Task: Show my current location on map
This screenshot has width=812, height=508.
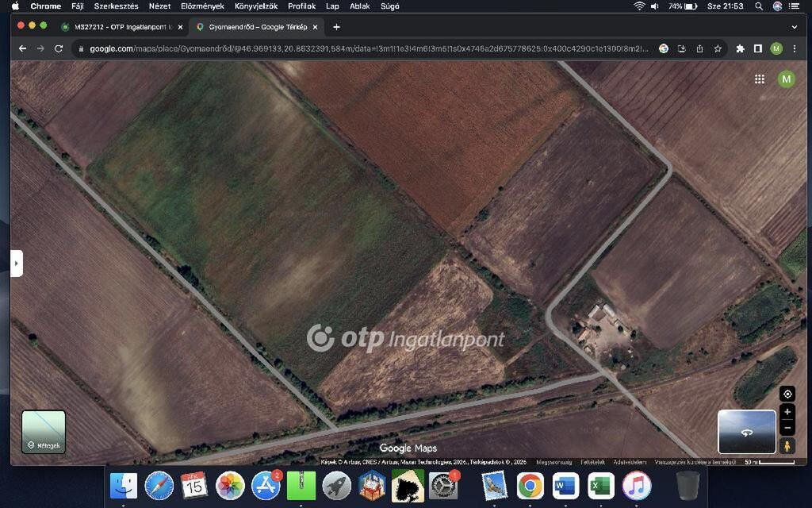Action: [787, 394]
